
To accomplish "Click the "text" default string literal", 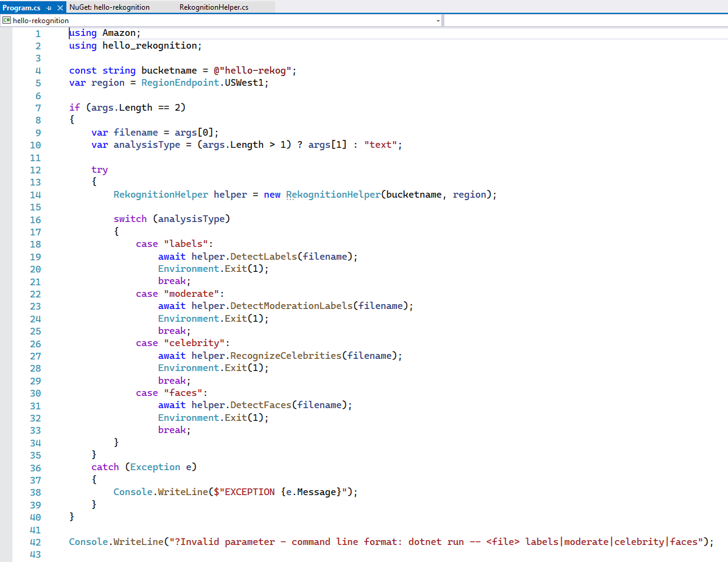I will click(380, 145).
